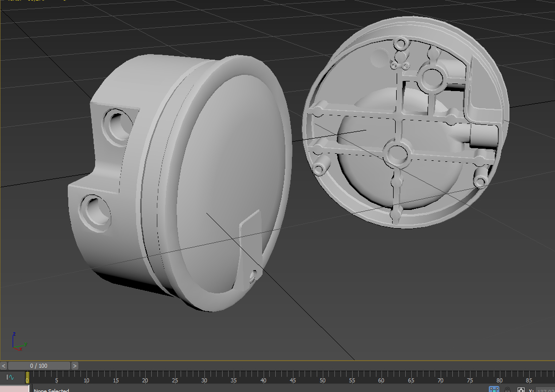Click the 'None Selected' status text
Image resolution: width=555 pixels, height=392 pixels.
(x=52, y=390)
